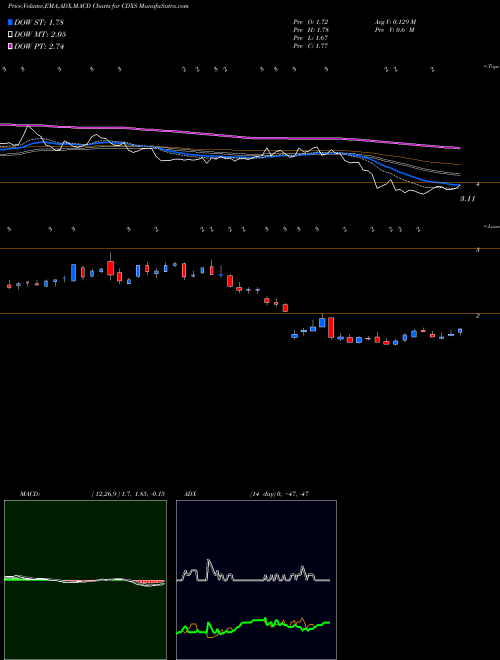Screen dimensions: 500x660
Task: Click the 3.11 price label
Action: click(x=467, y=199)
